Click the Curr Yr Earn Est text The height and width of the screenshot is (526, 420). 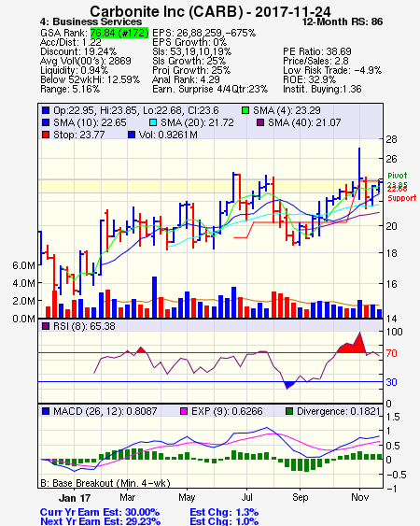tap(100, 513)
